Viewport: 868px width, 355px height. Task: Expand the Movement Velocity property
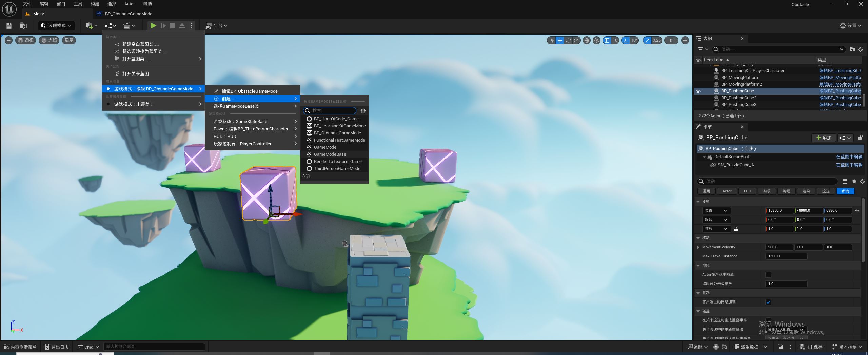tap(698, 247)
